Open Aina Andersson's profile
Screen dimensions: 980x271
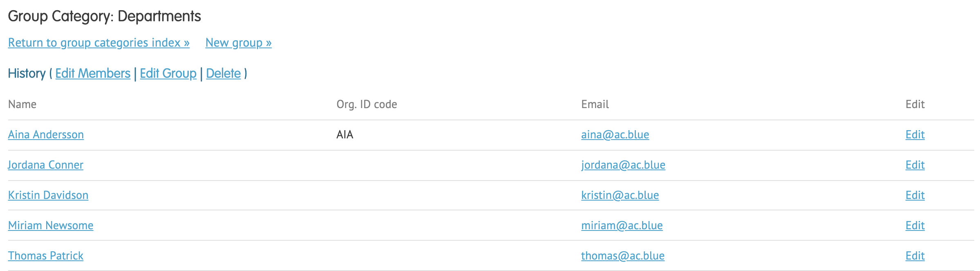pyautogui.click(x=46, y=134)
